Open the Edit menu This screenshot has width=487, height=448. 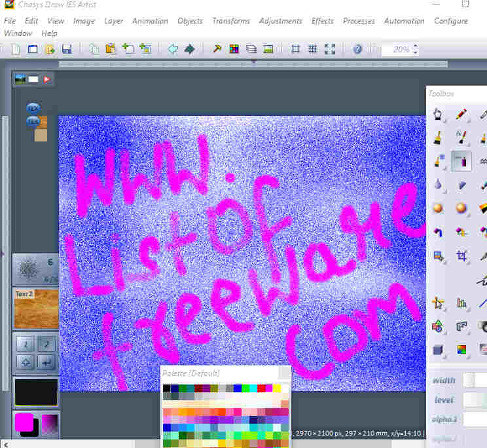[x=31, y=21]
